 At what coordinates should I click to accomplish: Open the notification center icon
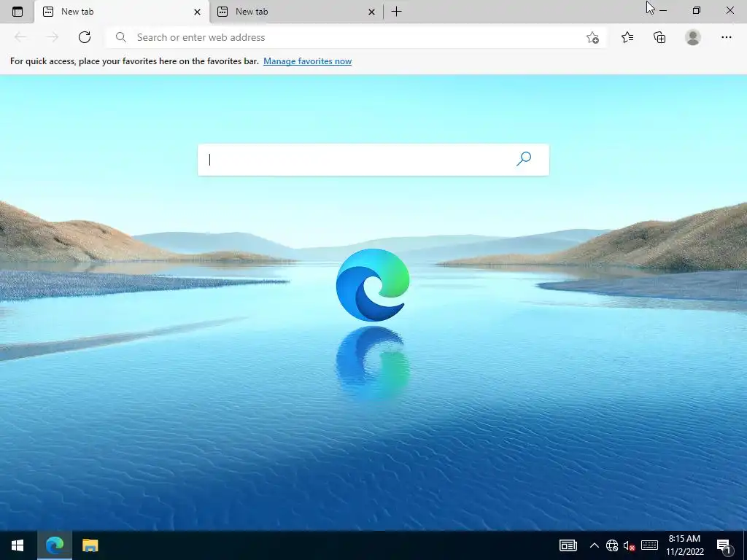724,546
